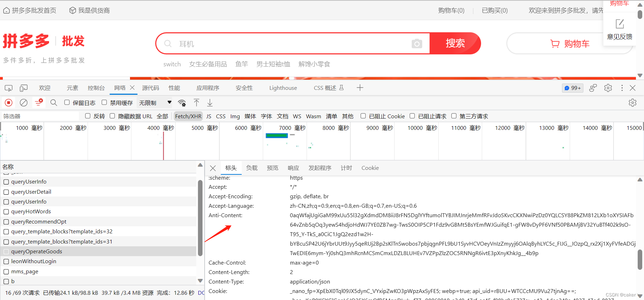Close the 网络 tab
The image size is (644, 300).
pos(132,88)
